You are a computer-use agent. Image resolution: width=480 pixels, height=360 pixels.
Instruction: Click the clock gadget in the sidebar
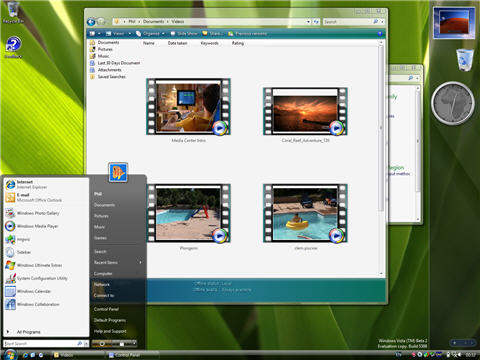453,103
